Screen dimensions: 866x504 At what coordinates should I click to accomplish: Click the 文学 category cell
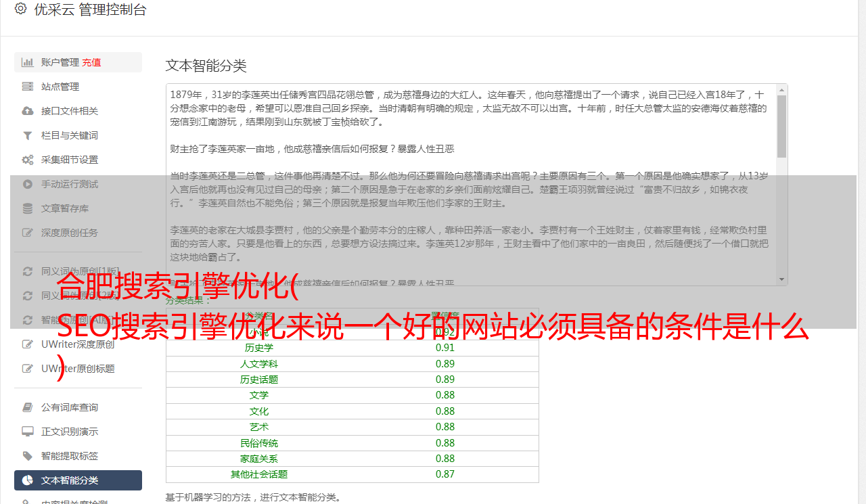coord(259,395)
